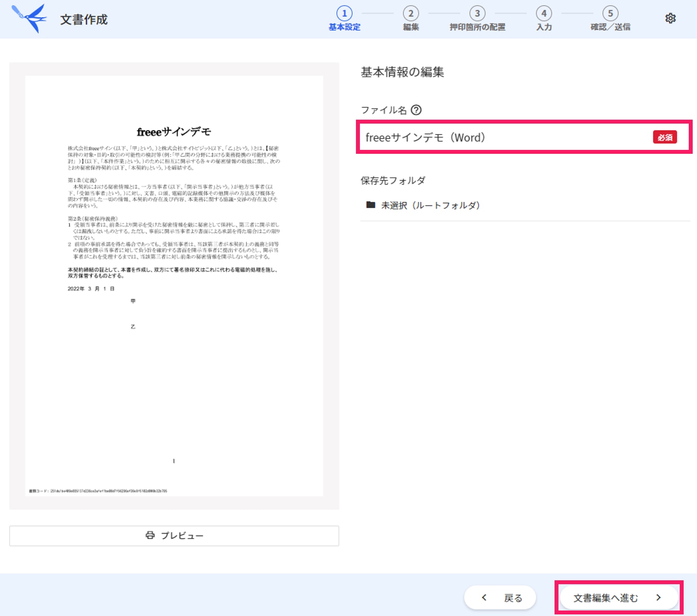
Task: Proceed with 文書編集へ進む button
Action: 619,598
